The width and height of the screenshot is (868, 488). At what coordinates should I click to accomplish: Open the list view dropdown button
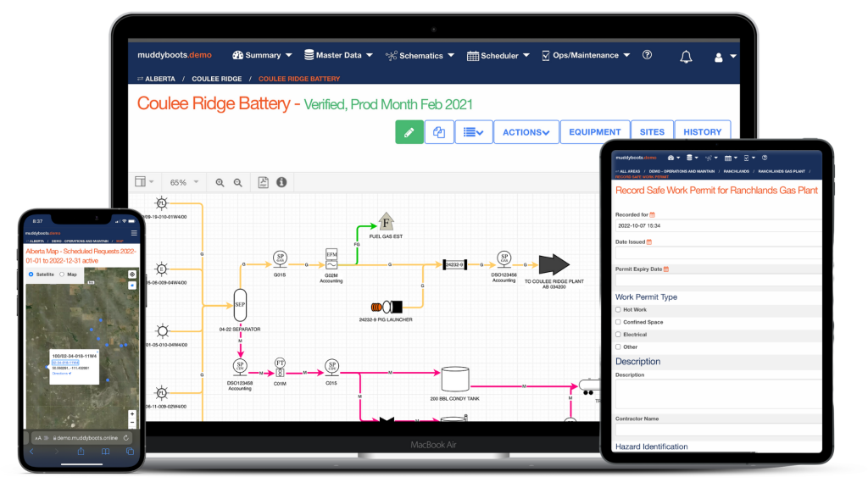click(x=473, y=132)
